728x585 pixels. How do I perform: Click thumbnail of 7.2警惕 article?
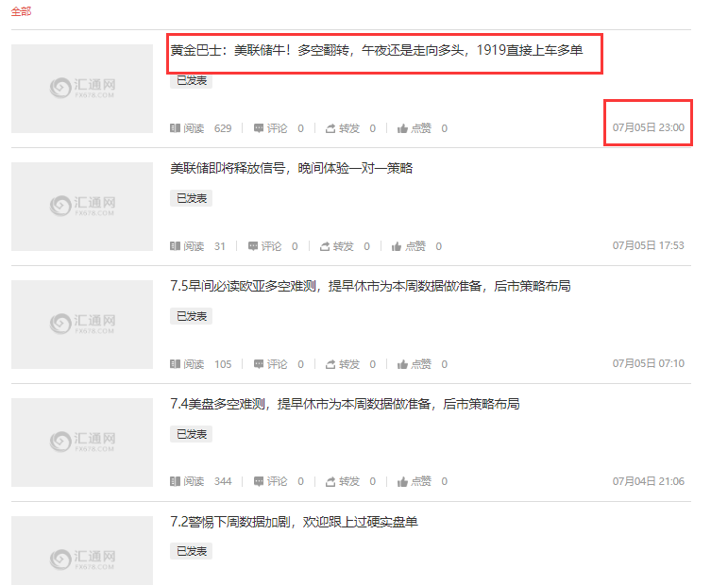click(x=82, y=550)
